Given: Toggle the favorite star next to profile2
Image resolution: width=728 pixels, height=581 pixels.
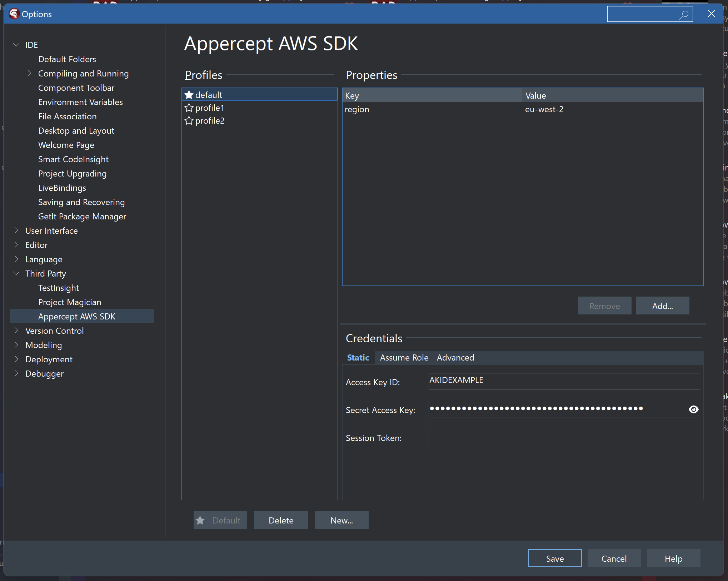Looking at the screenshot, I should (x=189, y=121).
